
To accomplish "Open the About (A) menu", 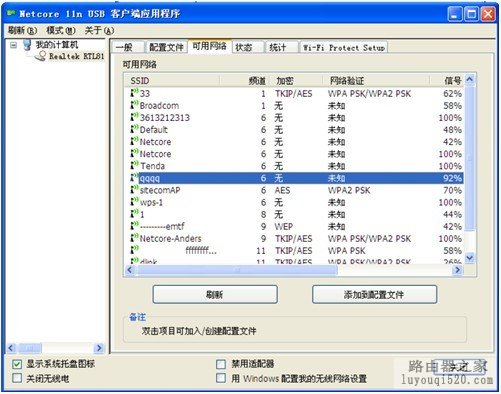I will pyautogui.click(x=99, y=31).
